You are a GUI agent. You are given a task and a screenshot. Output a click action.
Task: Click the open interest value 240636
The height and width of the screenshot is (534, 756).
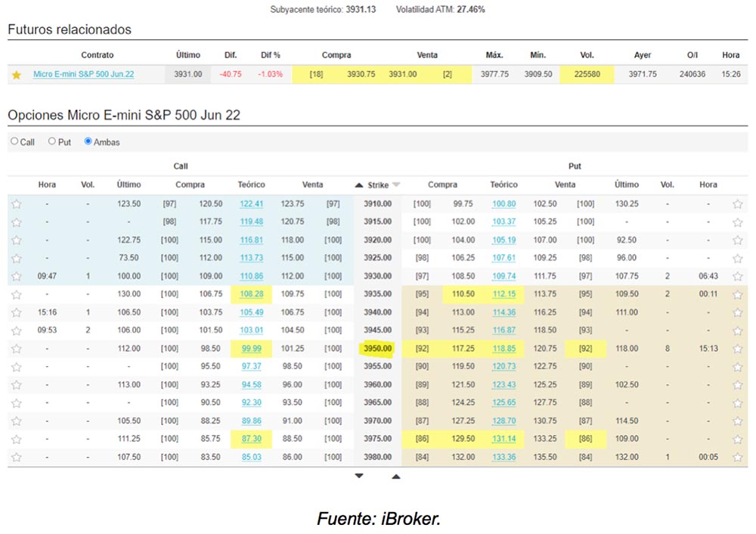click(x=692, y=74)
